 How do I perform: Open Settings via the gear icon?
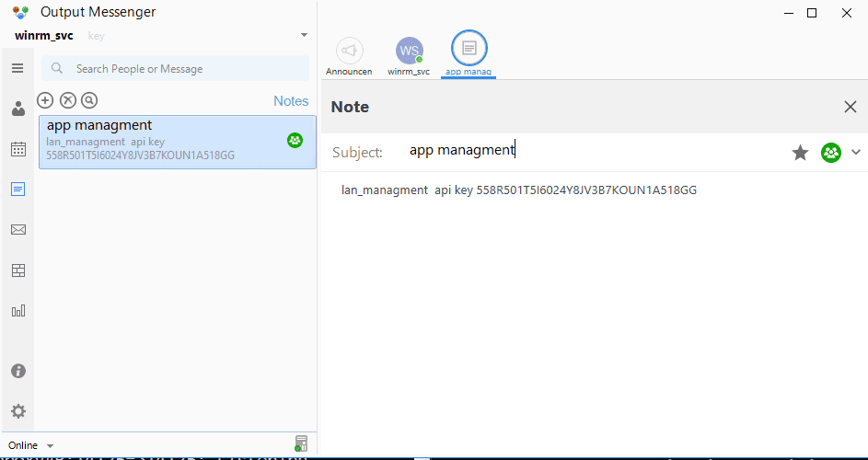click(17, 411)
